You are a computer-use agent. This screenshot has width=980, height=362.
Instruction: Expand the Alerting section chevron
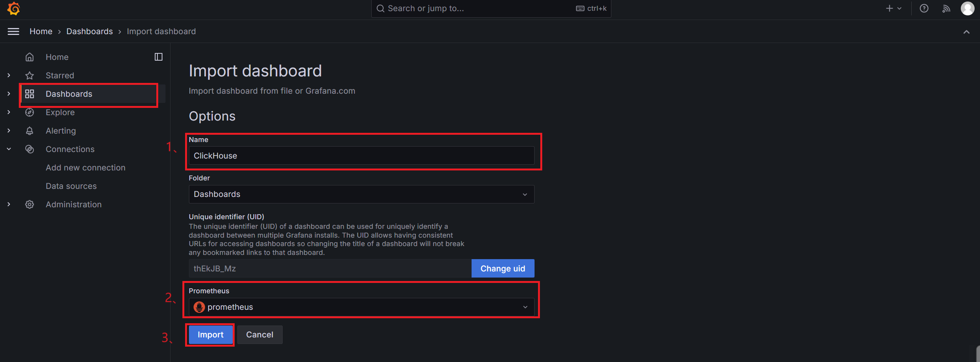pyautogui.click(x=9, y=131)
